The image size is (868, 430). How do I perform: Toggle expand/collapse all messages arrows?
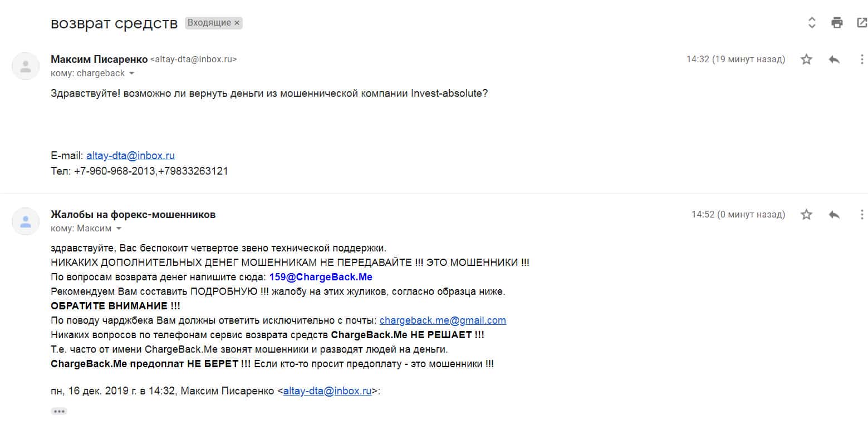click(x=812, y=23)
